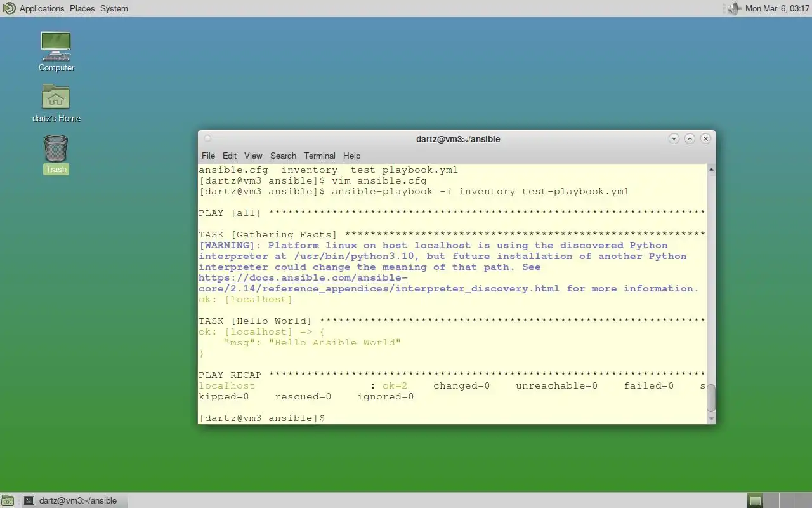Minimize the terminal window
The image size is (812, 508).
click(x=674, y=138)
